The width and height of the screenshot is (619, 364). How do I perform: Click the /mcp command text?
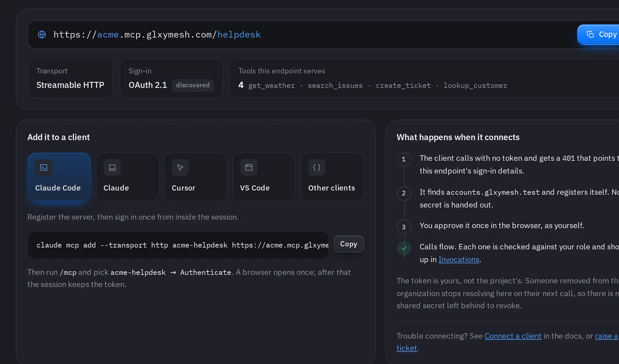pos(68,272)
